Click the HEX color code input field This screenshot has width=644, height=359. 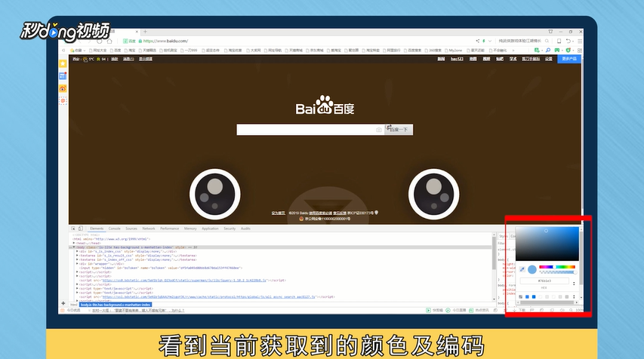click(x=544, y=281)
